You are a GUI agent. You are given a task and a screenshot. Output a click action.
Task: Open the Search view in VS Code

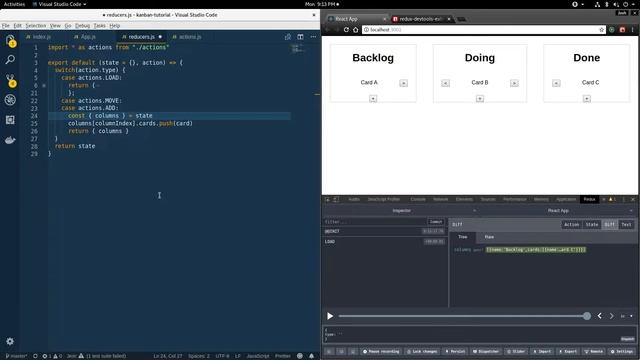[10, 60]
